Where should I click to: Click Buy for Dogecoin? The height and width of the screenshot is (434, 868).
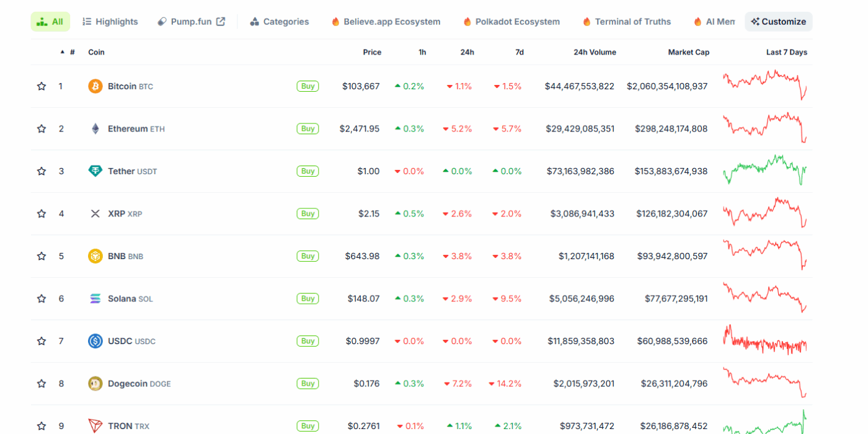click(x=308, y=384)
